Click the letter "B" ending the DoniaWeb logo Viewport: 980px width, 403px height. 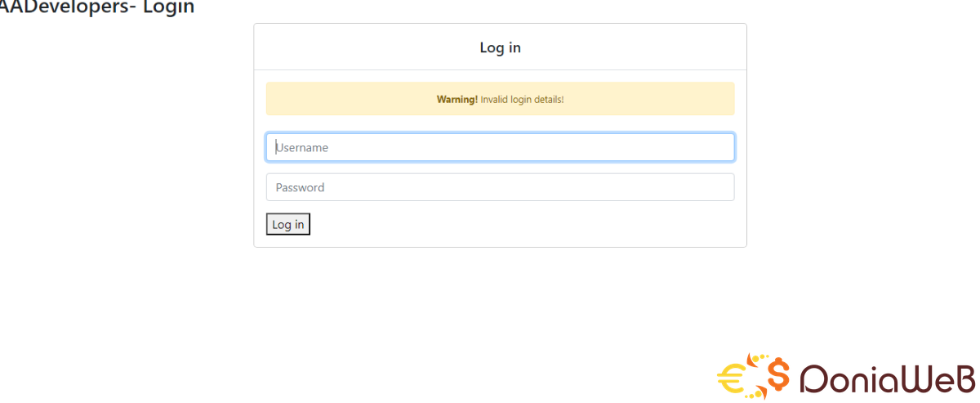pos(964,378)
